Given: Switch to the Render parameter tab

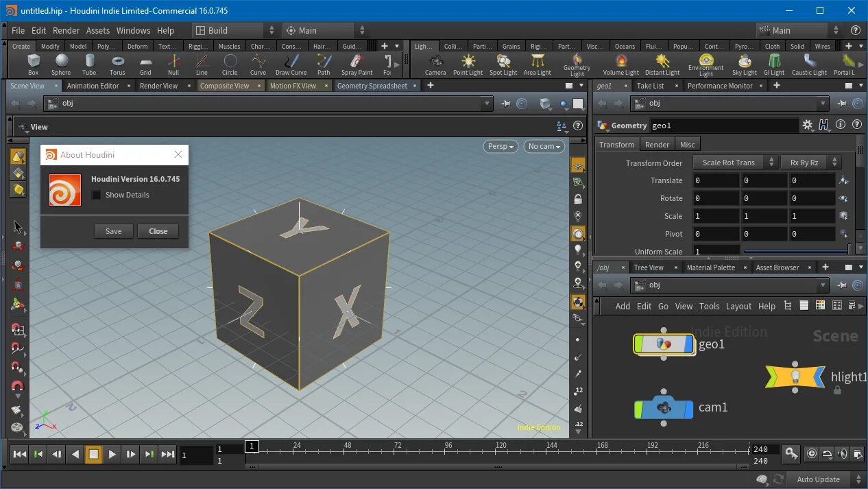Looking at the screenshot, I should [657, 145].
